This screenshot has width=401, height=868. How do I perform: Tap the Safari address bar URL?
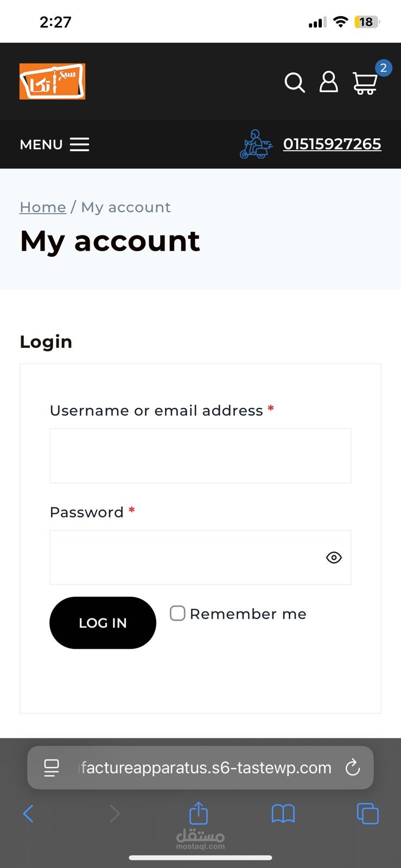206,768
